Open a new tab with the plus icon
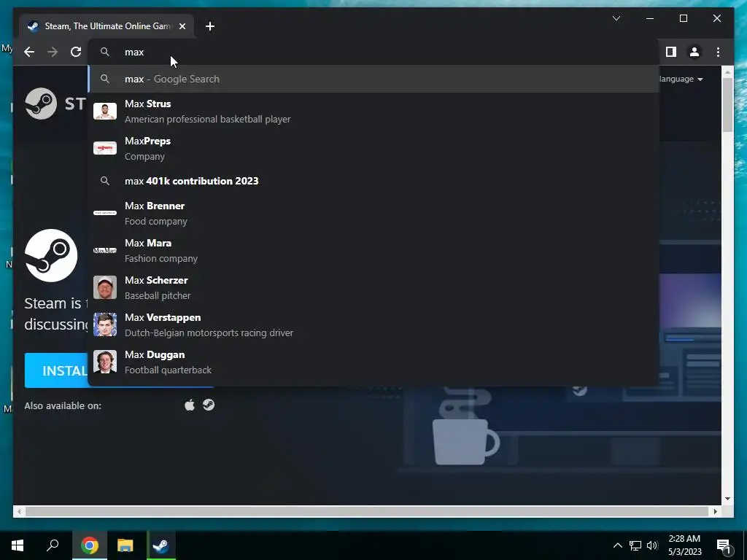The image size is (747, 560). click(x=210, y=26)
